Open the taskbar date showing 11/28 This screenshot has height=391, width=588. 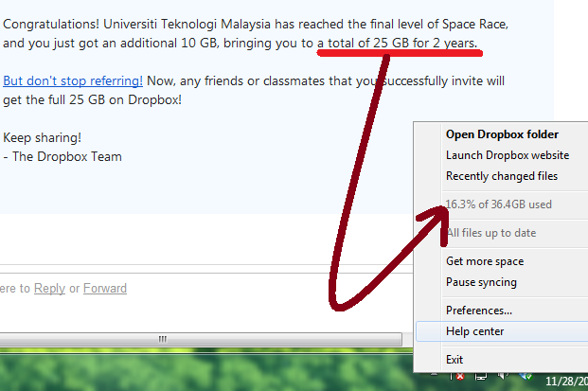[566, 382]
